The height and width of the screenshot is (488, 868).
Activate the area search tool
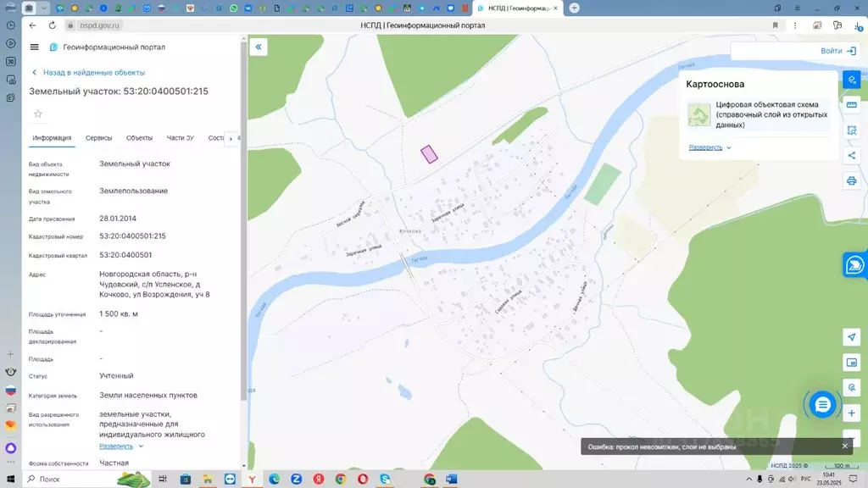(852, 130)
